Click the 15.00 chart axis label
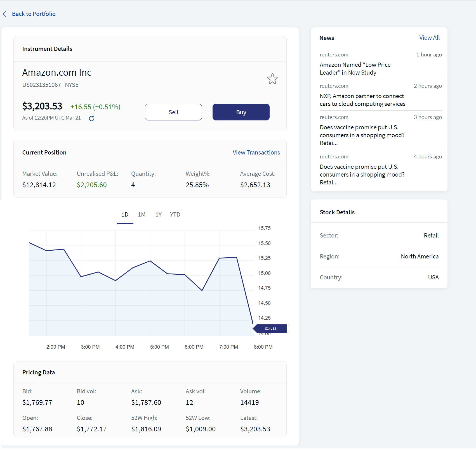Screen dimensions: 476x461 pos(264,273)
